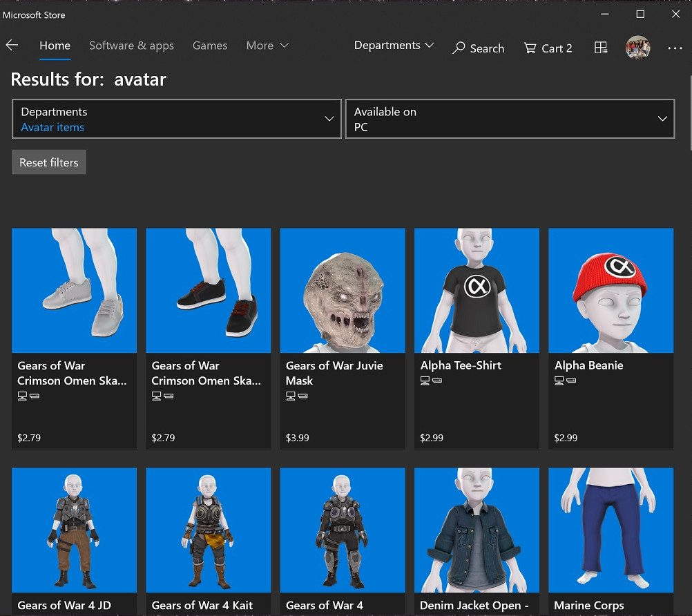
Task: Click the Denim Jacket Open title
Action: point(474,605)
